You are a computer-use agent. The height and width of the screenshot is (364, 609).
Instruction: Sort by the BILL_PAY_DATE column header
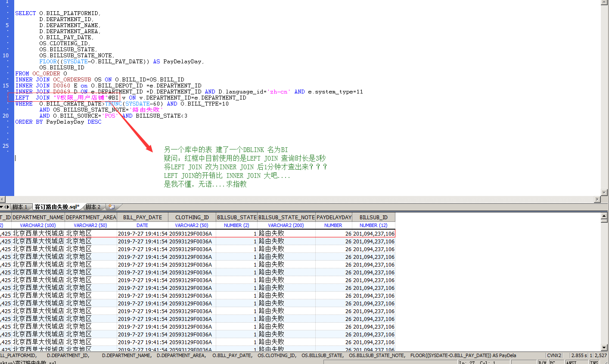[143, 218]
